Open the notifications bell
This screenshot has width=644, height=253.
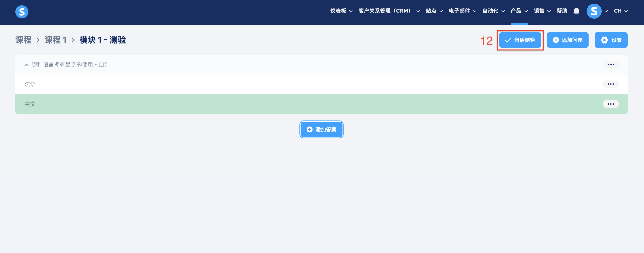tap(576, 11)
